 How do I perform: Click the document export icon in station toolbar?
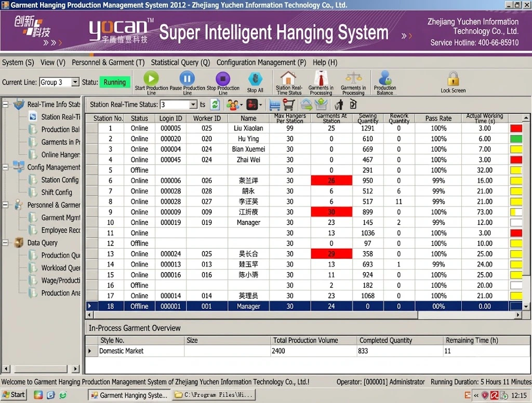353,104
